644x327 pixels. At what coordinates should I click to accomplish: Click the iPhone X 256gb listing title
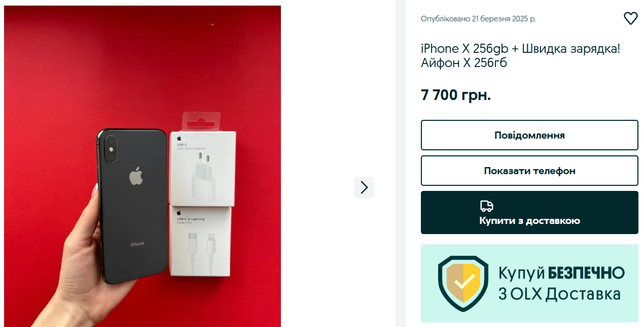click(521, 56)
